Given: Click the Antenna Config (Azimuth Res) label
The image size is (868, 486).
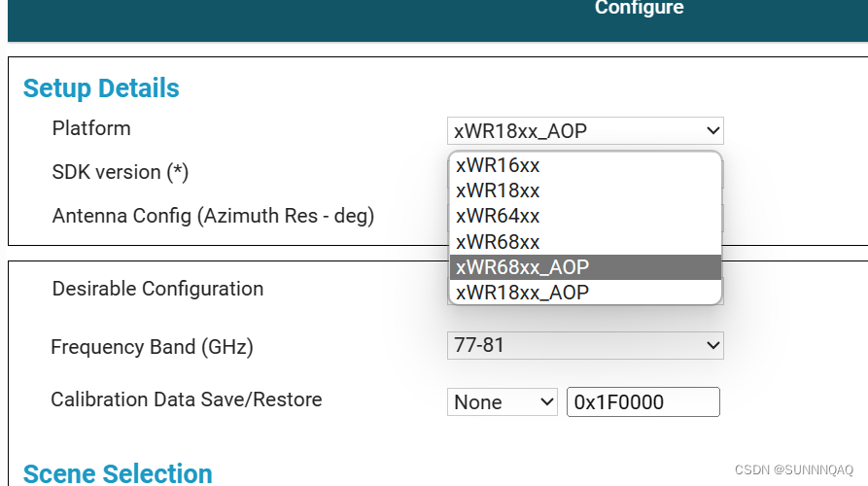Looking at the screenshot, I should [213, 216].
